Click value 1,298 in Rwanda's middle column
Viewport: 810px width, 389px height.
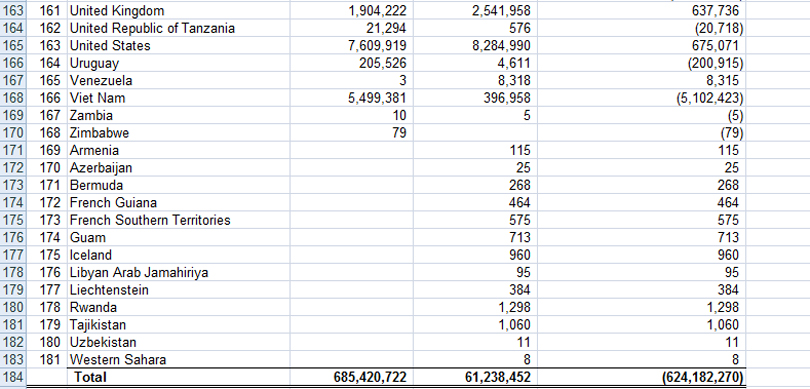point(475,307)
